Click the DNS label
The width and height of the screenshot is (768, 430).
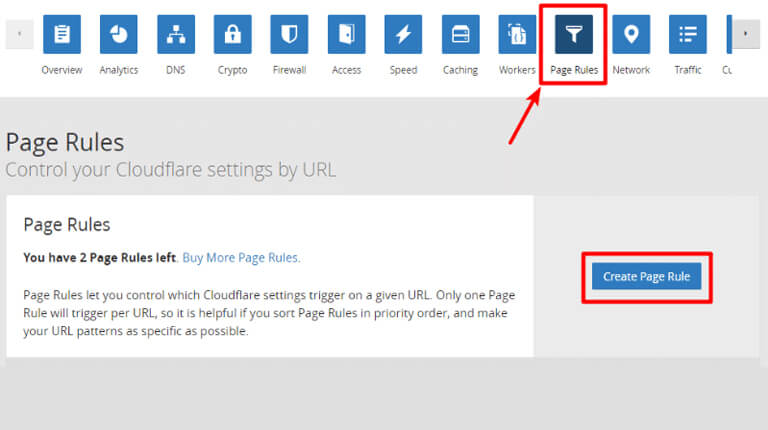tap(176, 70)
